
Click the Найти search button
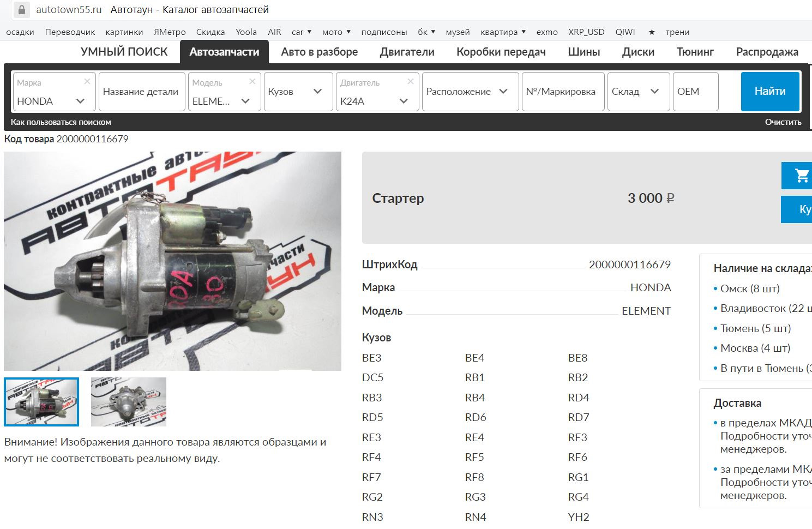coord(770,92)
